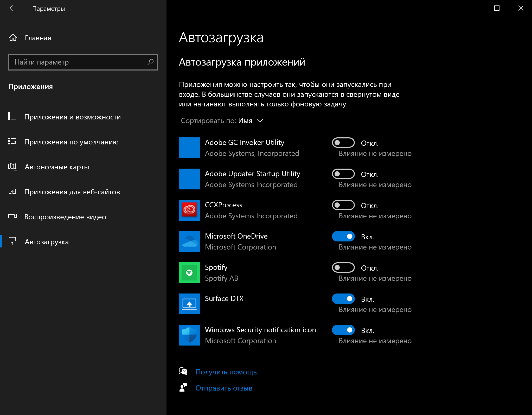Screen dimensions: 532x415
Task: Select Воспроизведение видео in sidebar
Action: click(x=65, y=217)
